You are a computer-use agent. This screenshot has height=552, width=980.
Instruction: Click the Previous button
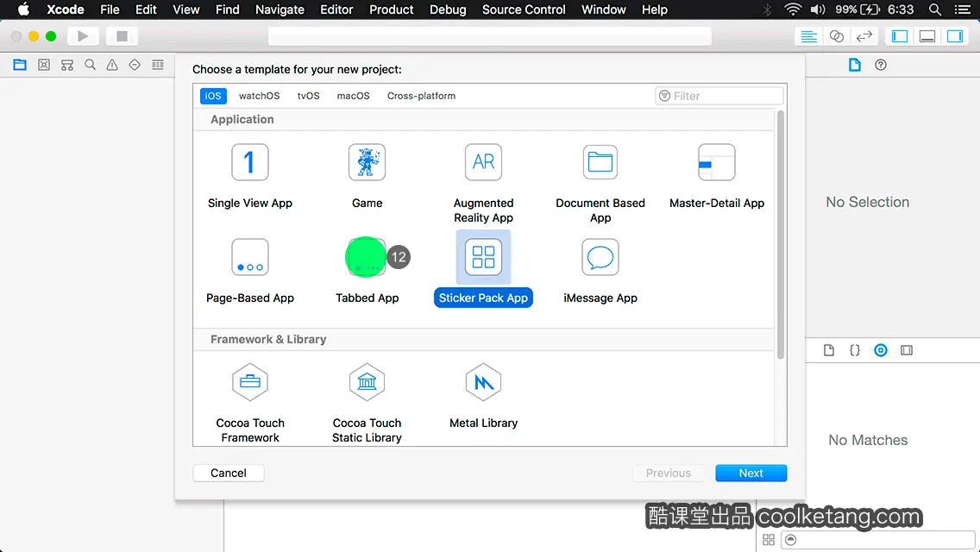click(668, 474)
